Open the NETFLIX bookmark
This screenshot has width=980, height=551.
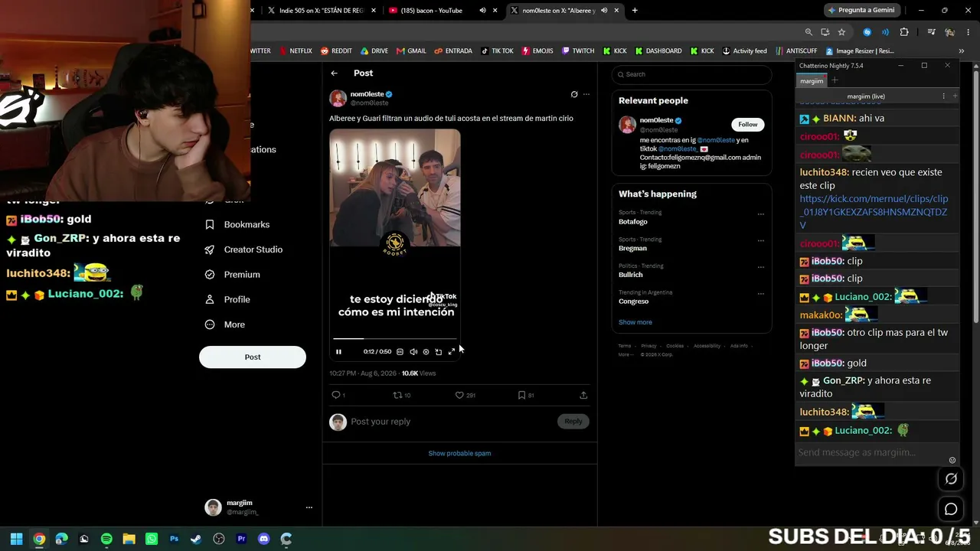tap(296, 51)
